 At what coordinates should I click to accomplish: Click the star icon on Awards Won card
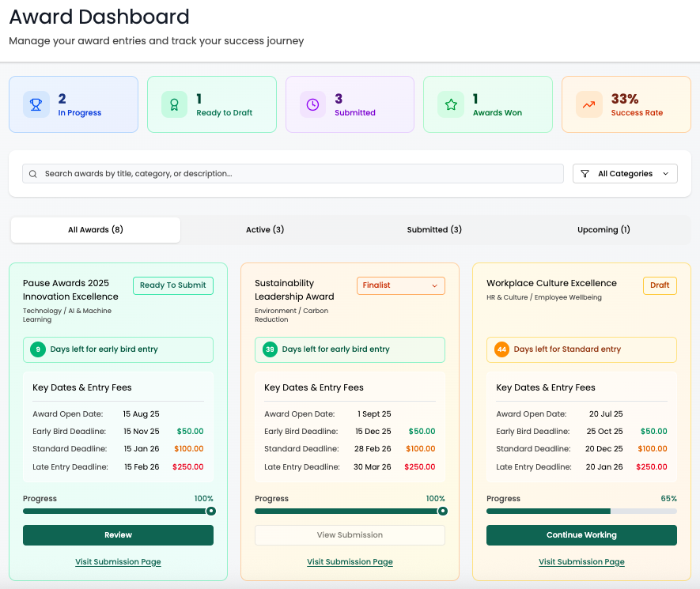tap(451, 104)
